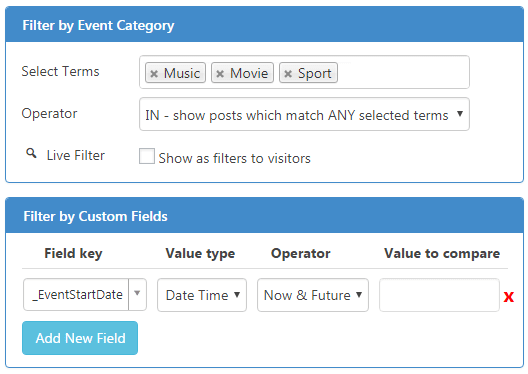Click the Add New Field button
528x374 pixels.
click(x=80, y=338)
